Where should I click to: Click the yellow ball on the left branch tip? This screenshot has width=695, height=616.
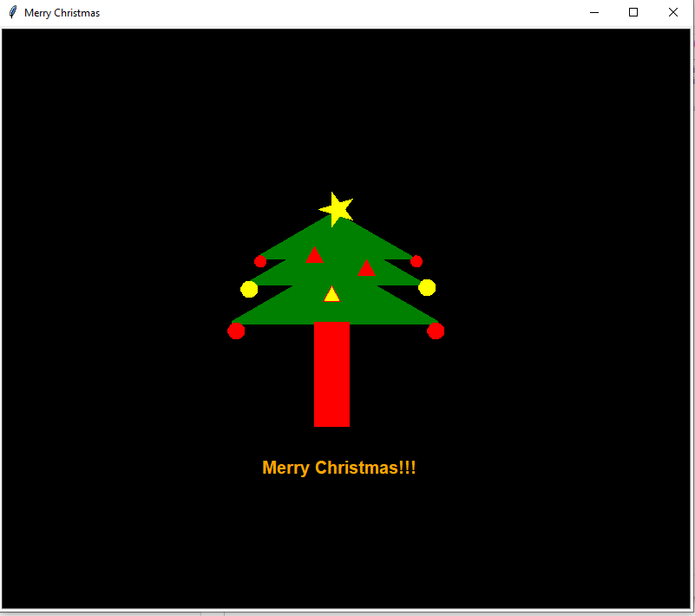coord(248,287)
